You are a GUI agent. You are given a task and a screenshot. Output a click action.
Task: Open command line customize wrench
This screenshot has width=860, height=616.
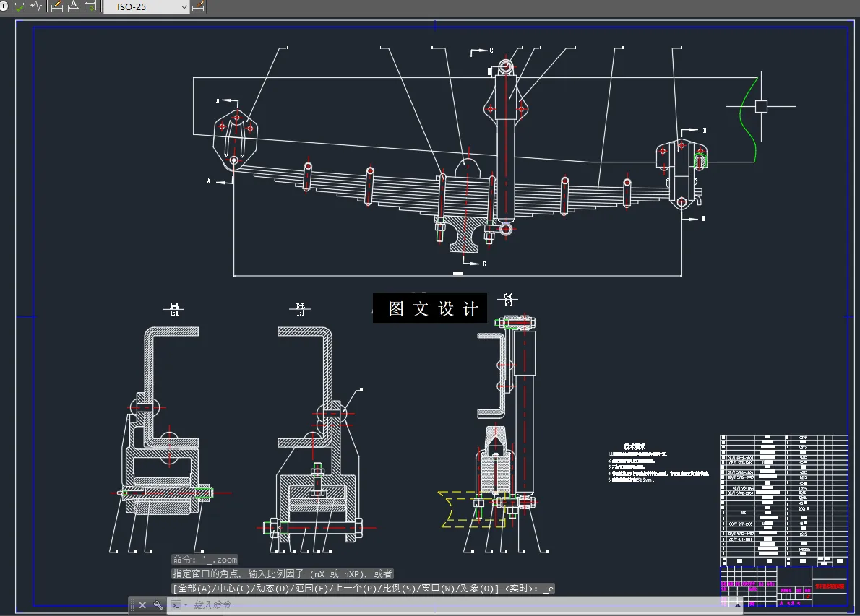coord(158,605)
